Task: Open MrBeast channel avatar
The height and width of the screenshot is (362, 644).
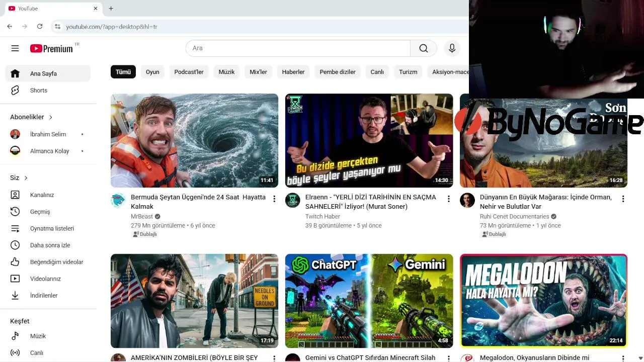Action: [x=118, y=200]
